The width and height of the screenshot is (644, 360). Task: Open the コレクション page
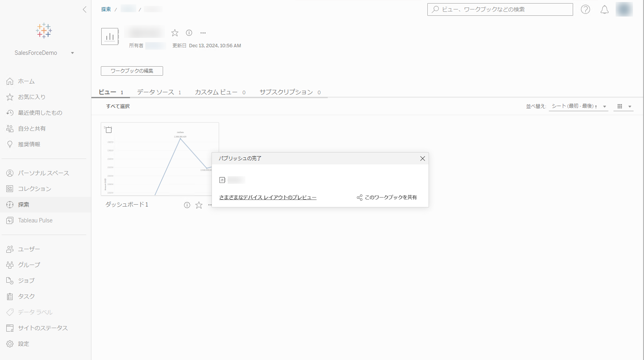[x=34, y=188]
